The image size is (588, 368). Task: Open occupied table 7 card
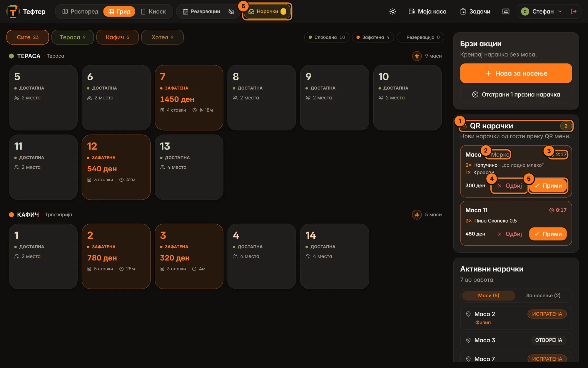[189, 98]
